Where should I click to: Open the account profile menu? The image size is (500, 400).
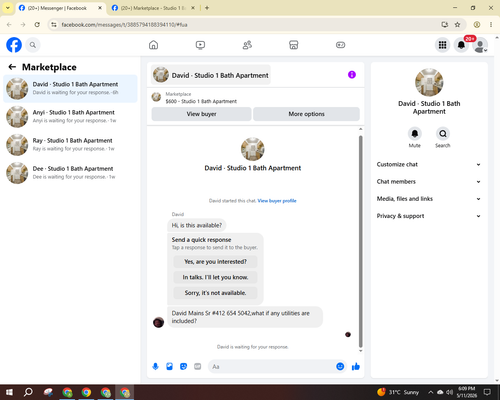pos(480,45)
